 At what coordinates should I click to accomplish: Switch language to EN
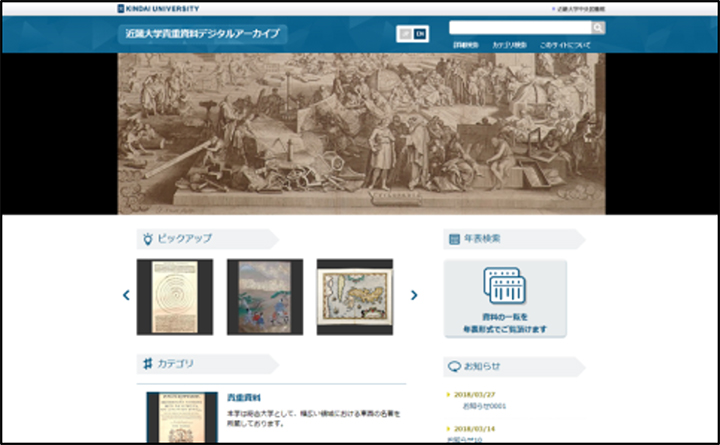420,34
